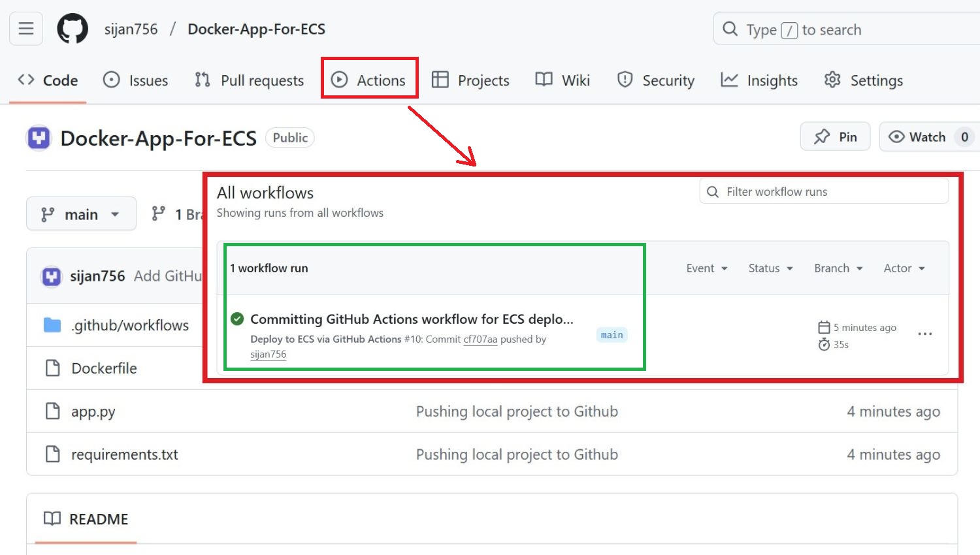Open the navigation hamburger menu
Screen dimensions: 980x555
(25, 28)
